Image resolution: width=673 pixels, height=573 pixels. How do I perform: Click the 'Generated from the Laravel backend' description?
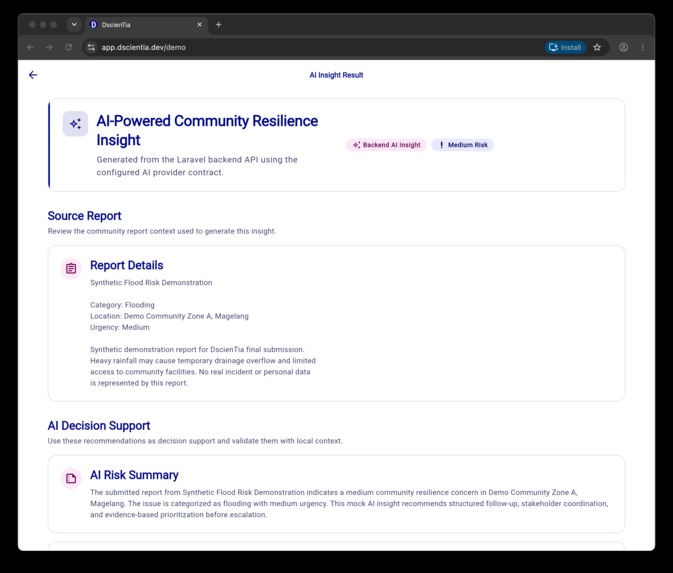click(x=197, y=166)
